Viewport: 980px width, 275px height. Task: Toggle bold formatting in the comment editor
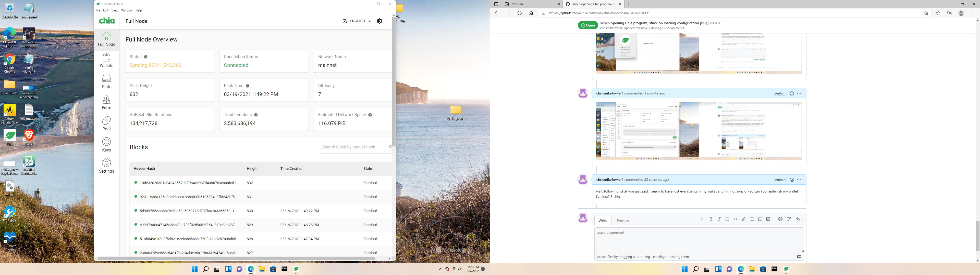[711, 219]
